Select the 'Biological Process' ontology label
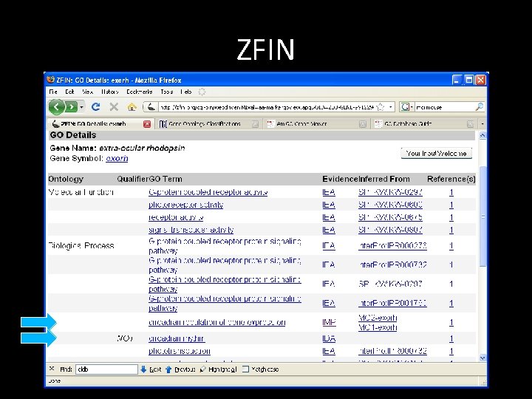This screenshot has height=399, width=532. click(81, 245)
